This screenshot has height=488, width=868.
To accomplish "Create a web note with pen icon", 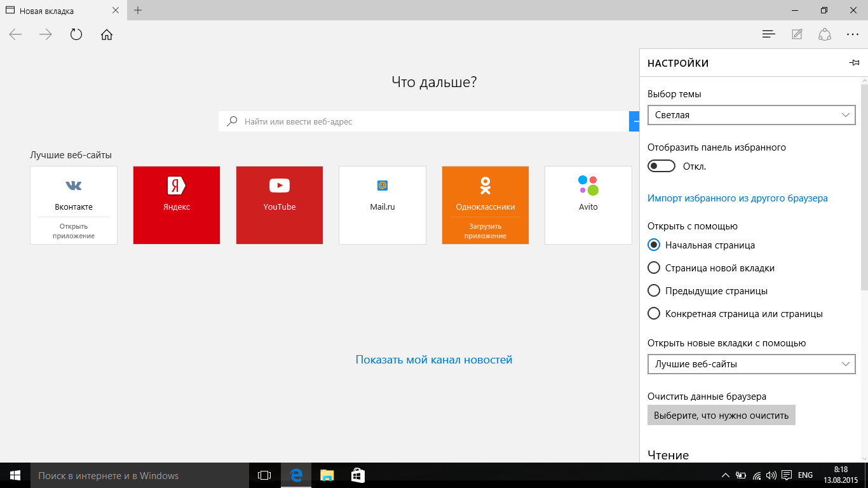I will [797, 34].
